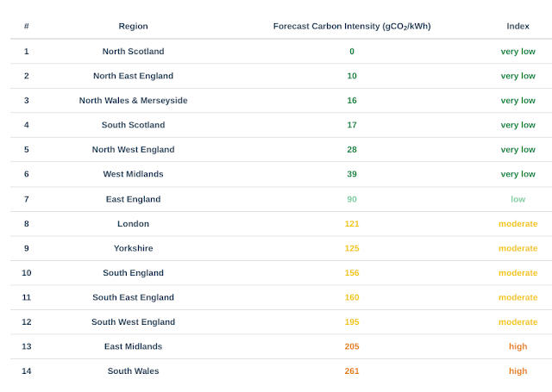The image size is (552, 392).
Task: Select the North Scotland row name
Action: coord(133,52)
